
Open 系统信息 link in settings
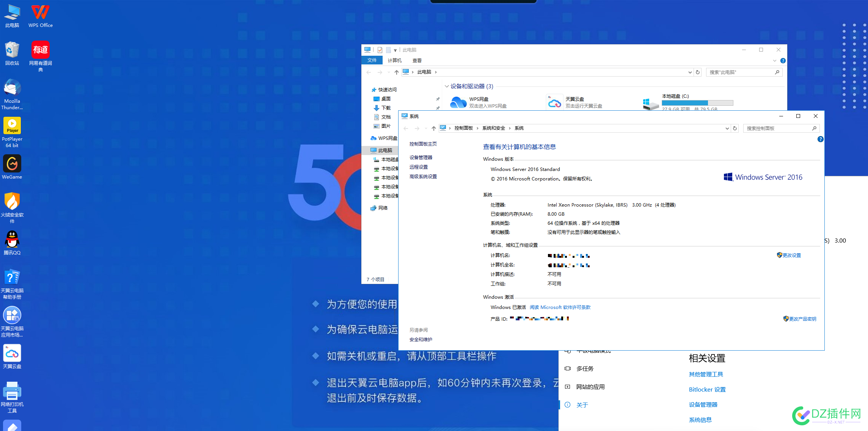(700, 420)
